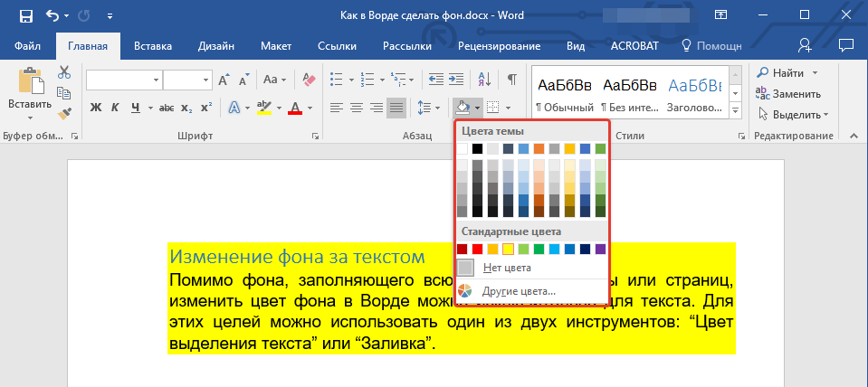
Task: Open the font name dropdown
Action: (x=157, y=80)
